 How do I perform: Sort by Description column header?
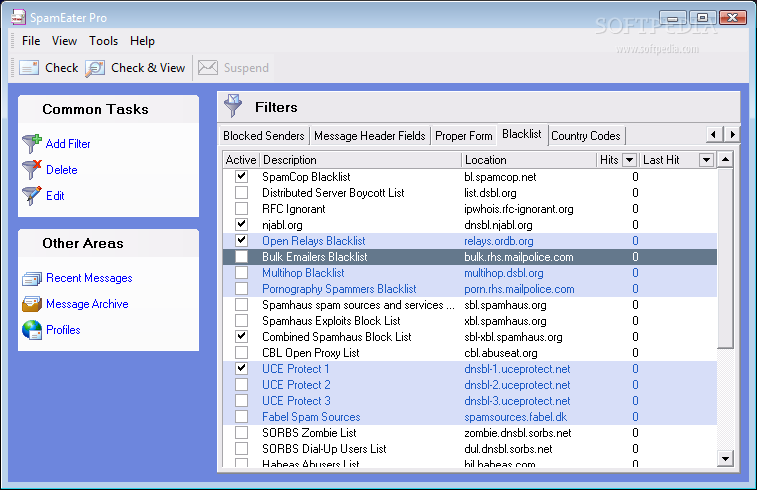pos(361,160)
